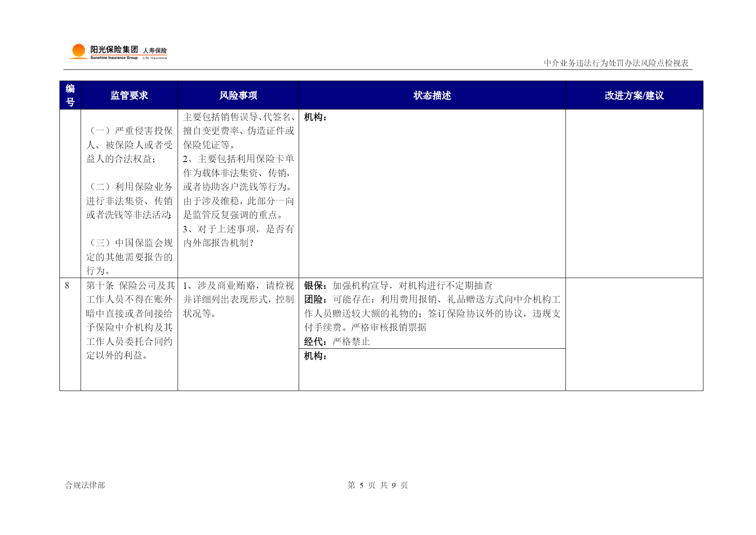The height and width of the screenshot is (535, 756).
Task: Click text 3、对于上述事项，是否有
Action: pos(239,229)
